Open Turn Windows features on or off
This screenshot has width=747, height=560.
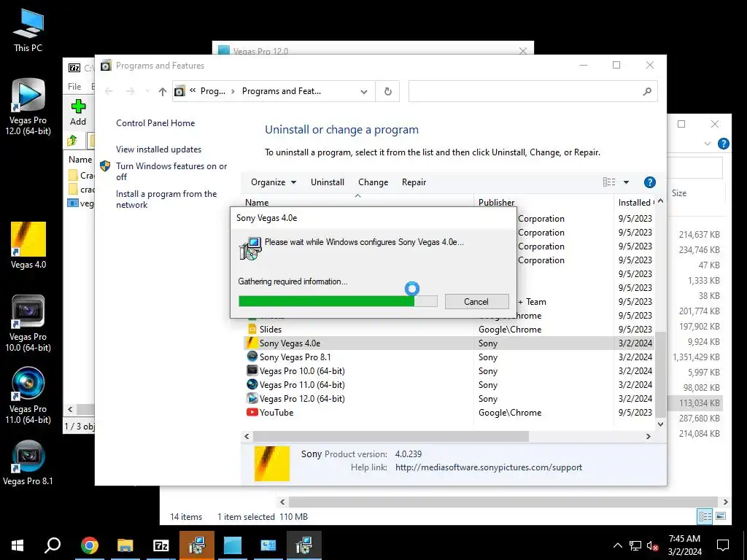(x=171, y=171)
